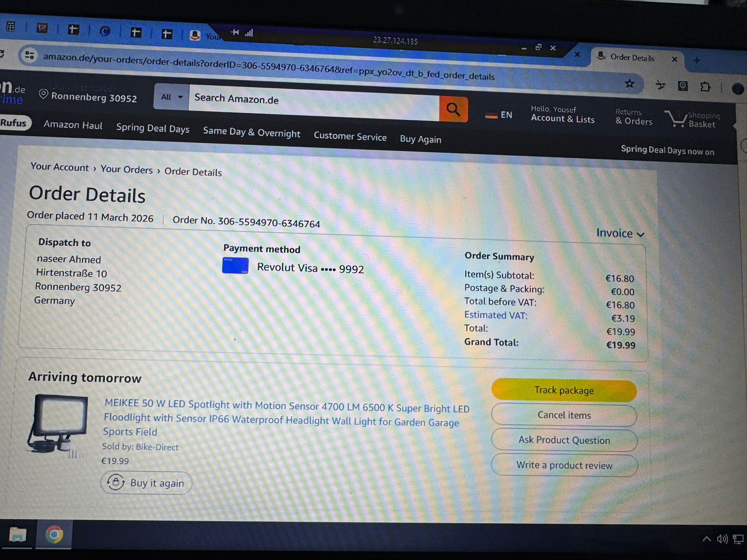The image size is (747, 560).
Task: Click the site info icon in address bar
Action: click(30, 55)
